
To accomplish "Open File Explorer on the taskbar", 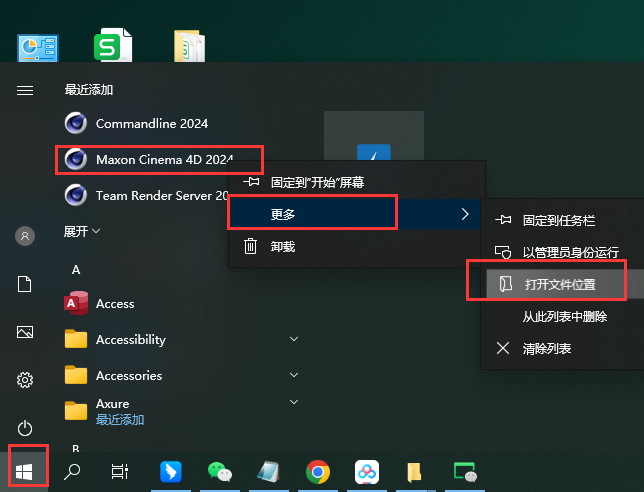I will 414,472.
